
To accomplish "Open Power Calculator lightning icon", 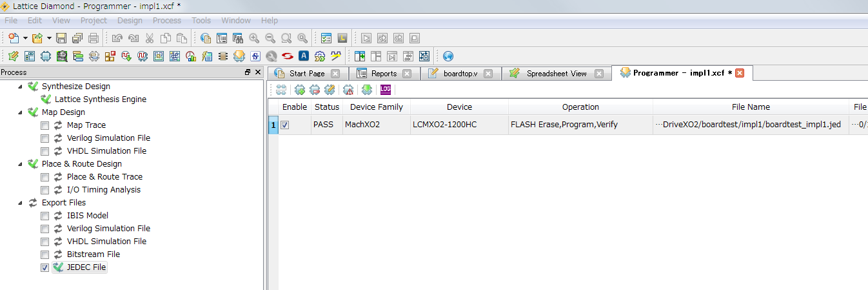I will [207, 56].
